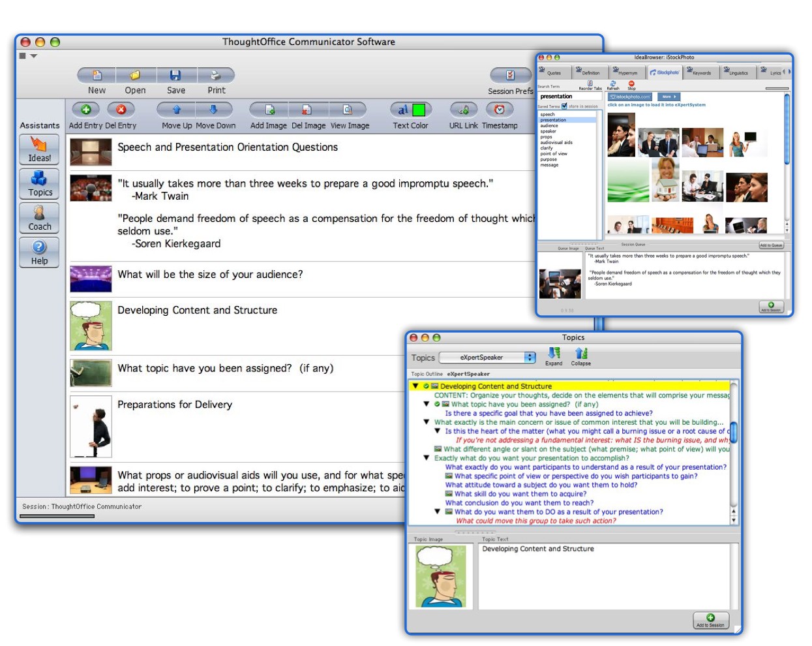Insert a URL Link

pos(464,110)
